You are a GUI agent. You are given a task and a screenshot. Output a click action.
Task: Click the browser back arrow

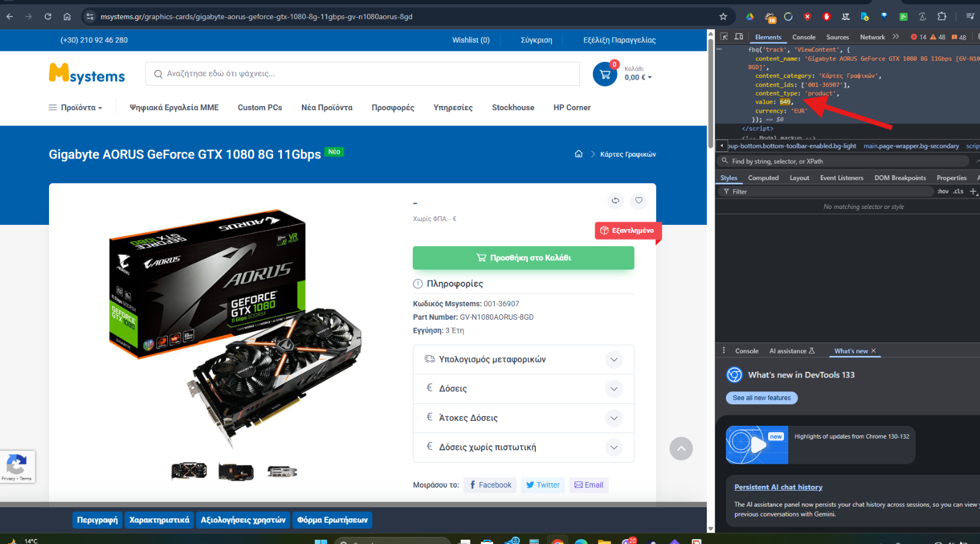click(10, 17)
